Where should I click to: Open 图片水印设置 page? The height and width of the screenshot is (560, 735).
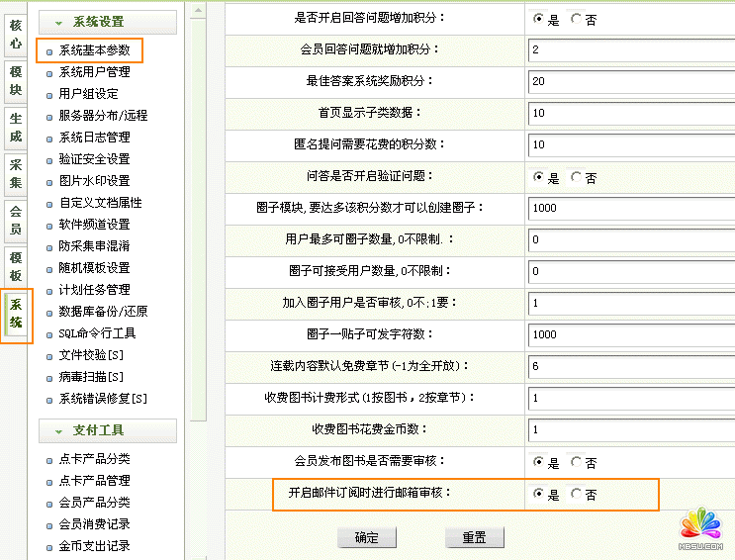coord(94,181)
